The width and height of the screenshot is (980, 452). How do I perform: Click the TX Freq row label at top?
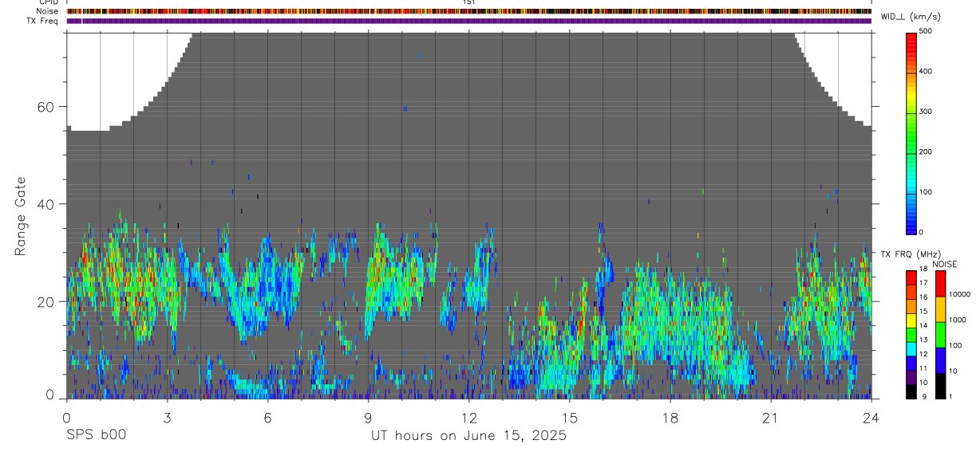pos(43,21)
